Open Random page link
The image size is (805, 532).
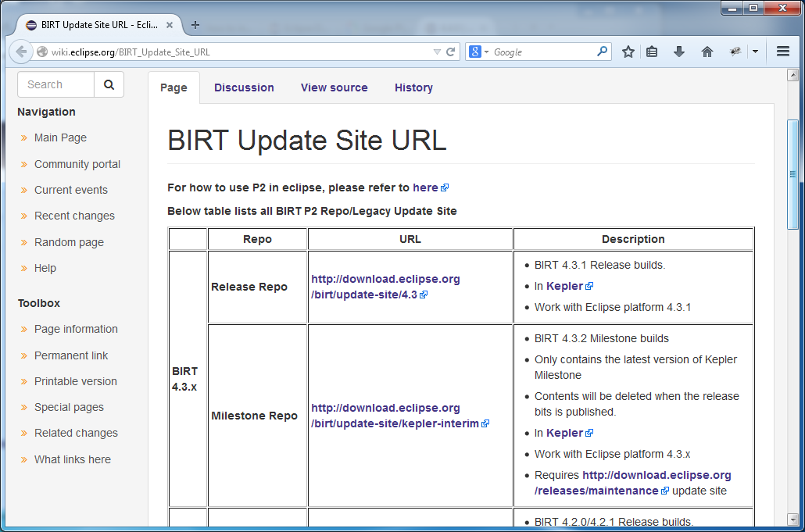69,242
